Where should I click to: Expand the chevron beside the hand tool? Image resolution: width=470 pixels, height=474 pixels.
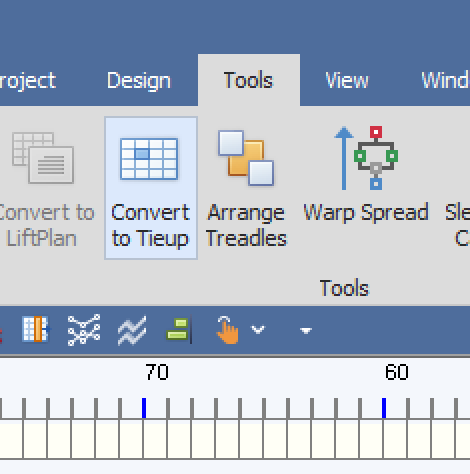click(258, 330)
